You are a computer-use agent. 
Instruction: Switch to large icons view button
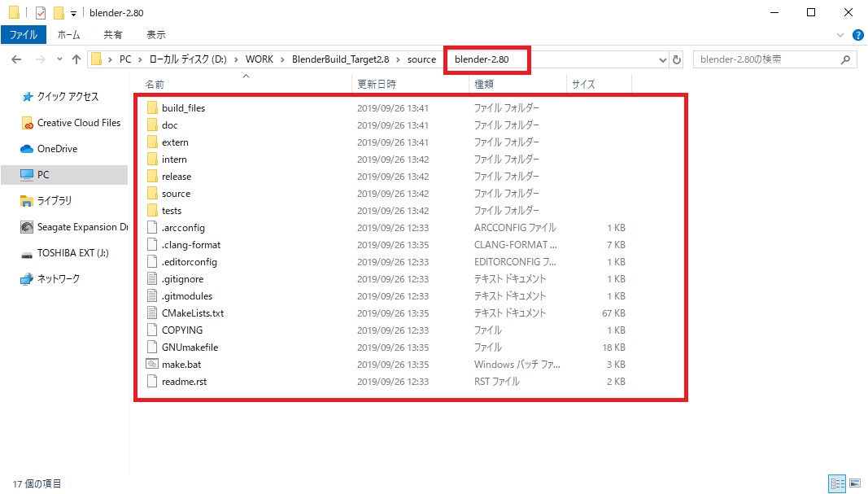click(x=855, y=483)
